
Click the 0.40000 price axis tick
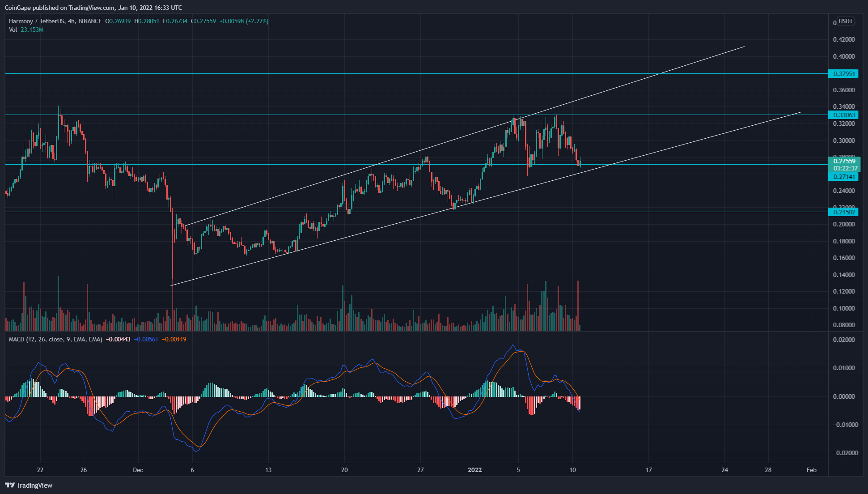[x=844, y=57]
